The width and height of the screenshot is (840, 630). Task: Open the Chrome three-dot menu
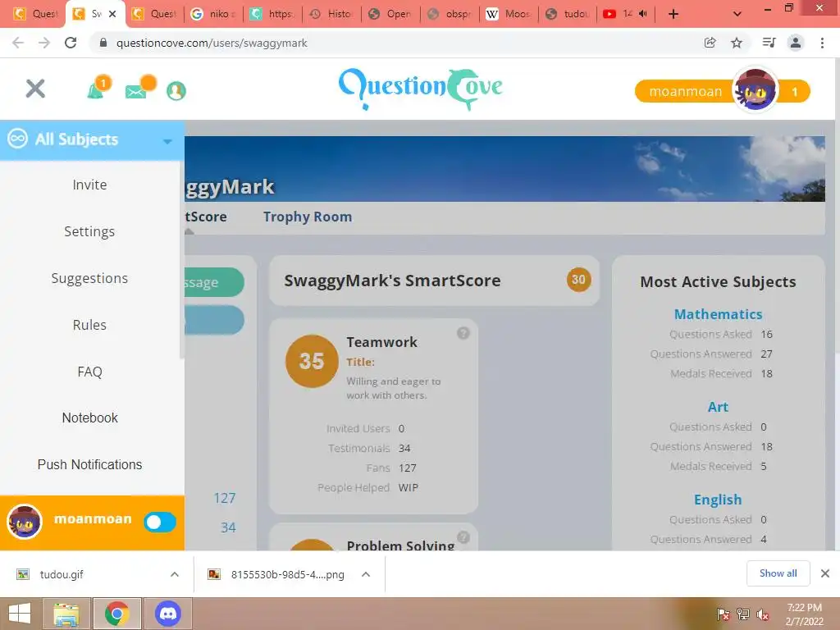pos(822,43)
